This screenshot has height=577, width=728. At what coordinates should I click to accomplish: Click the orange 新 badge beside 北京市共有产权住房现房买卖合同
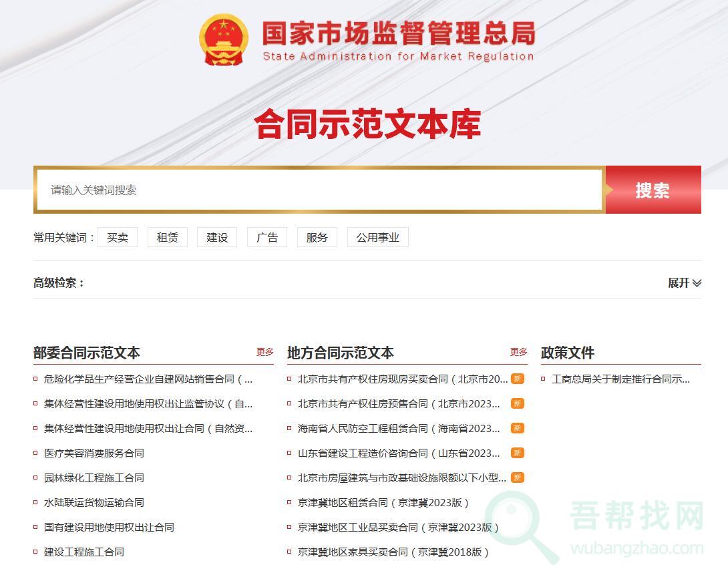tap(518, 379)
